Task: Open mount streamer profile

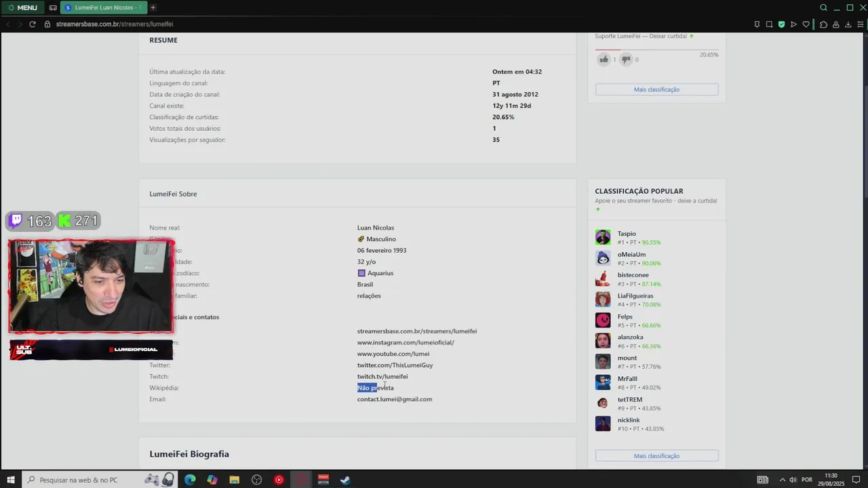Action: tap(627, 358)
